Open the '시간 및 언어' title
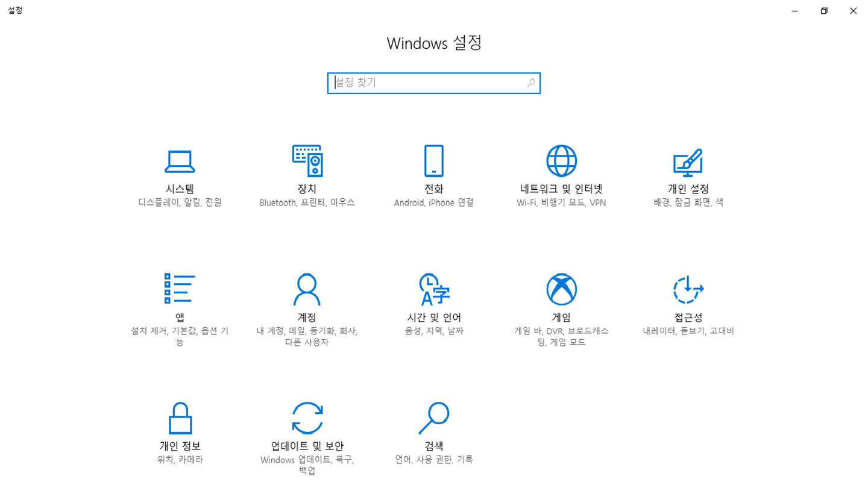Screen dimensions: 868x488 (434, 318)
